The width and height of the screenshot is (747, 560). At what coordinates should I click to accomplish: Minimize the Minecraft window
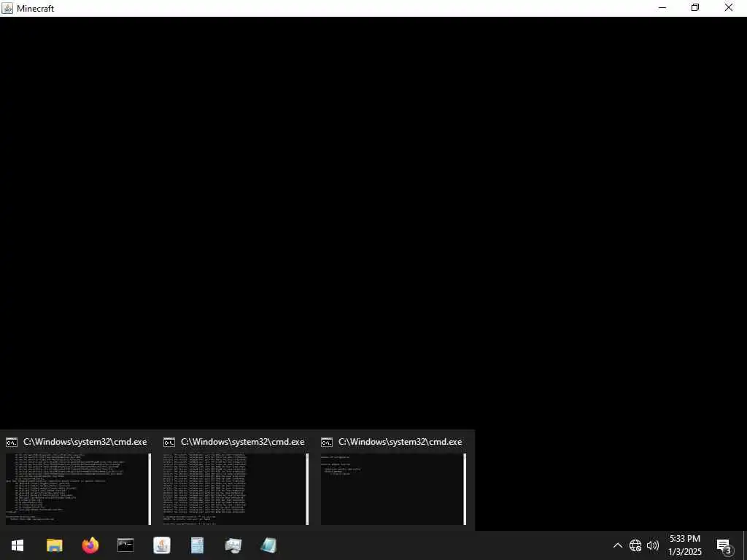click(x=662, y=7)
